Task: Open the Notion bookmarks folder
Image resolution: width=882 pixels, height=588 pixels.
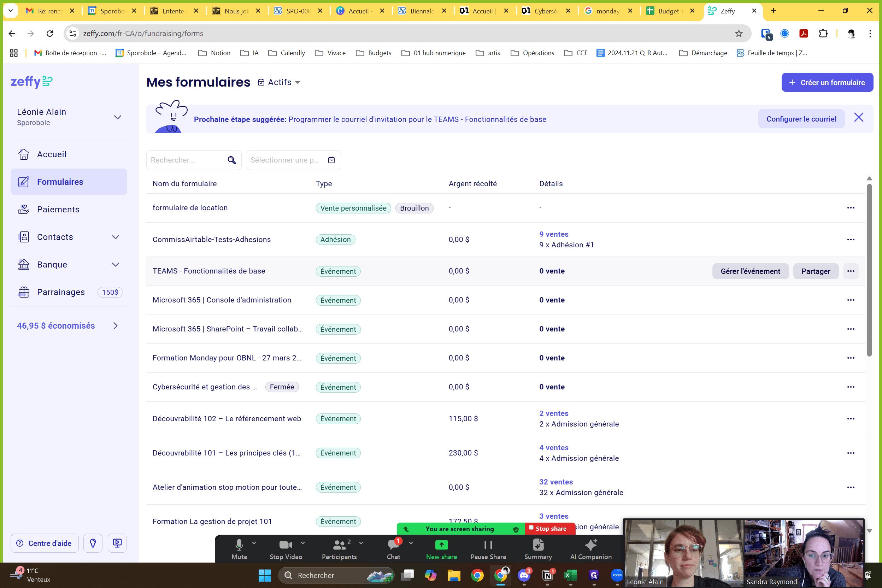Action: click(x=214, y=53)
